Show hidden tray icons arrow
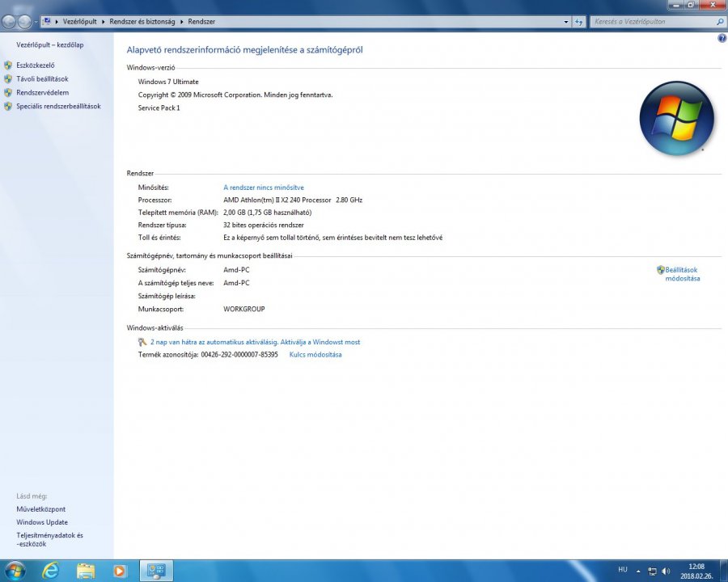 (638, 571)
